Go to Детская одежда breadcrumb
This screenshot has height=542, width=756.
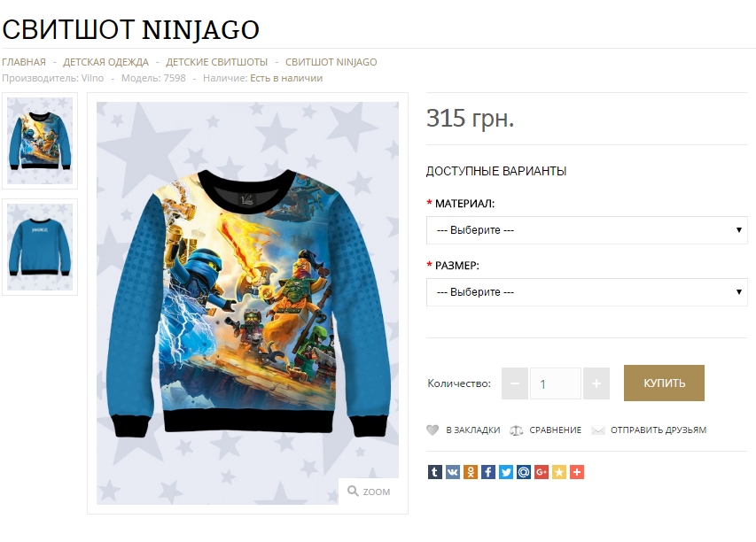[x=105, y=62]
